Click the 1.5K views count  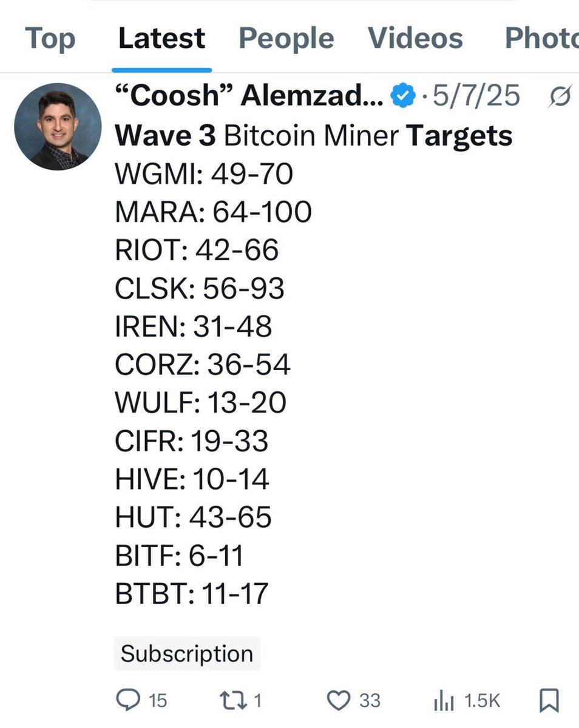point(482,701)
